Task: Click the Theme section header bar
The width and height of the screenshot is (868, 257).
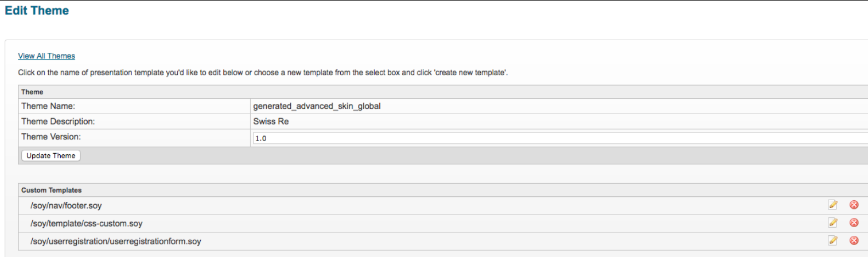Action: [x=32, y=92]
